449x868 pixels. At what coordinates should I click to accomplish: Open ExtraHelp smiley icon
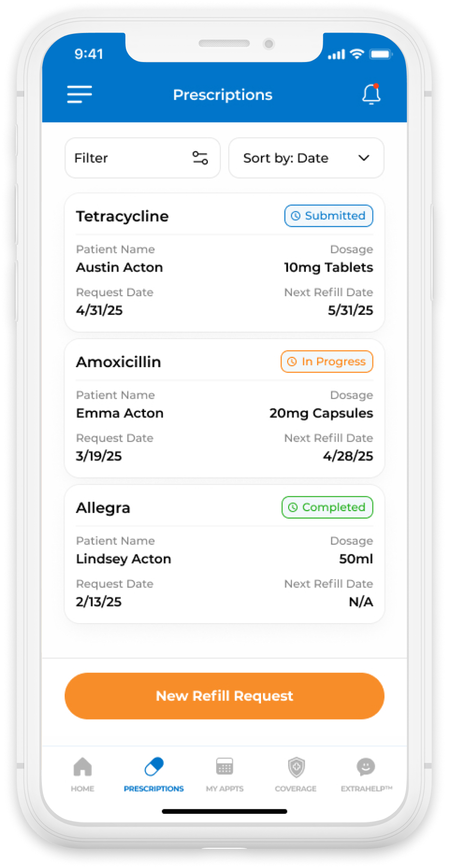[x=366, y=767]
